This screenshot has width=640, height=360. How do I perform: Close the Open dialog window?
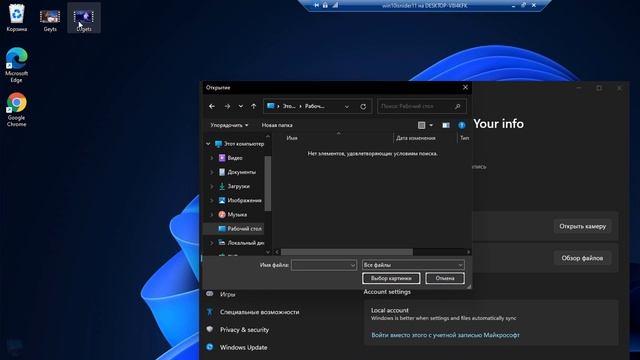(x=465, y=87)
